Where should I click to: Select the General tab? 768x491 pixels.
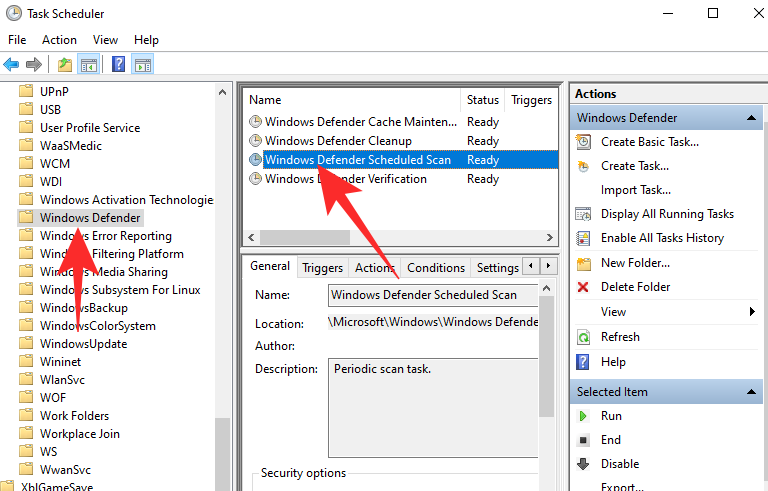270,266
